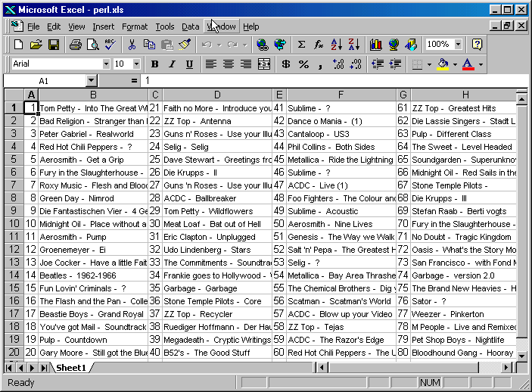Apply Percent Style icon
The image size is (532, 392).
[x=303, y=64]
